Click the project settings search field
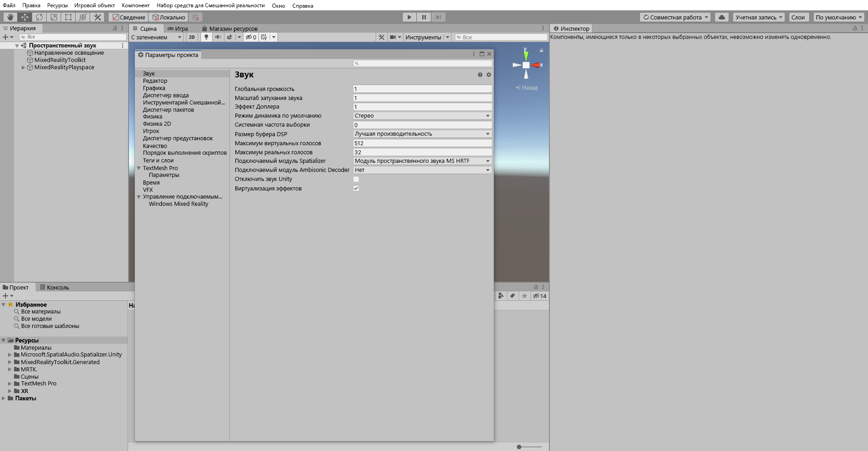This screenshot has height=451, width=868. tap(422, 63)
